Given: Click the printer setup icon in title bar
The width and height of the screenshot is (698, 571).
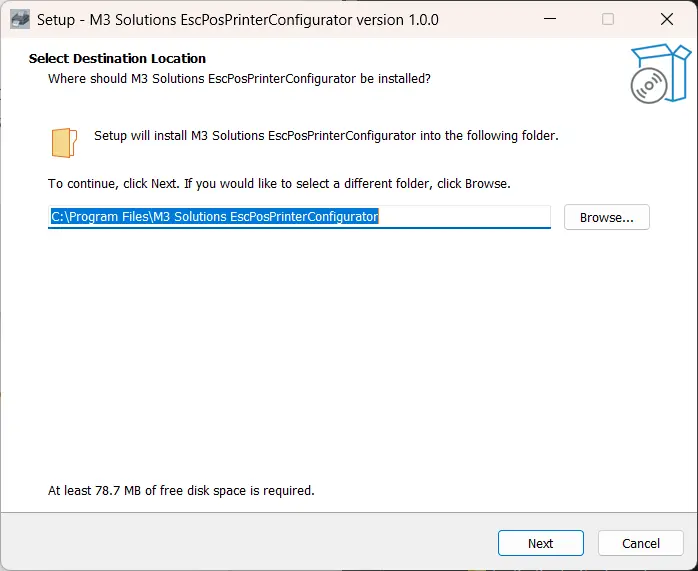Looking at the screenshot, I should (x=20, y=20).
